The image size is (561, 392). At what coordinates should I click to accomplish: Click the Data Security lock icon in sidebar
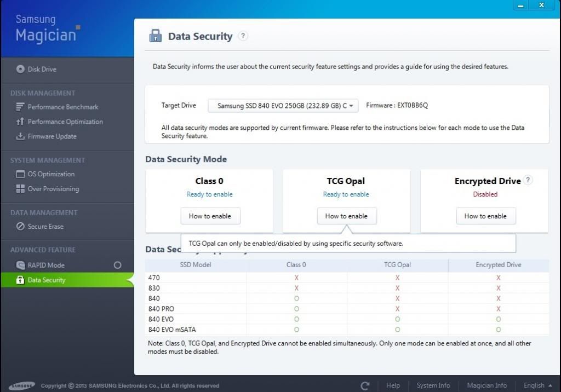[20, 280]
